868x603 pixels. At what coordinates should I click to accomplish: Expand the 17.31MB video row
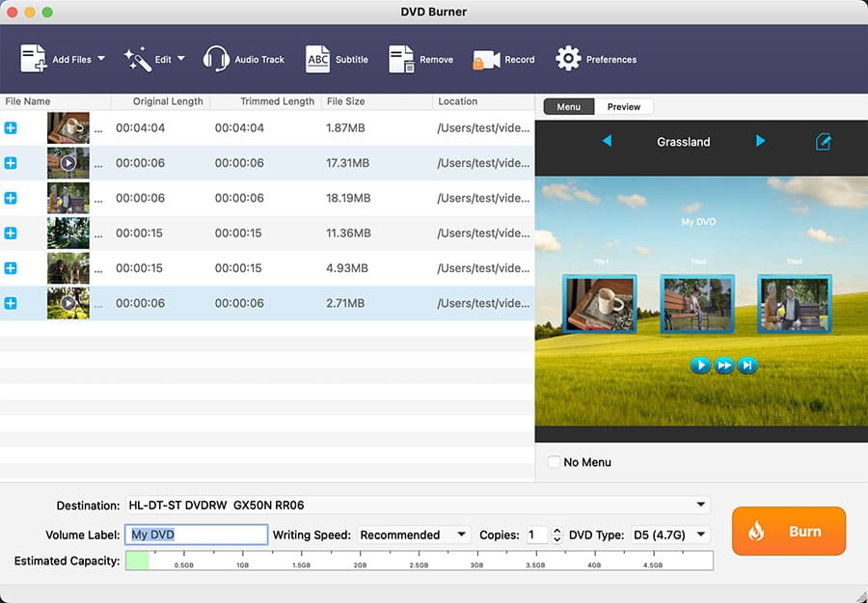11,163
